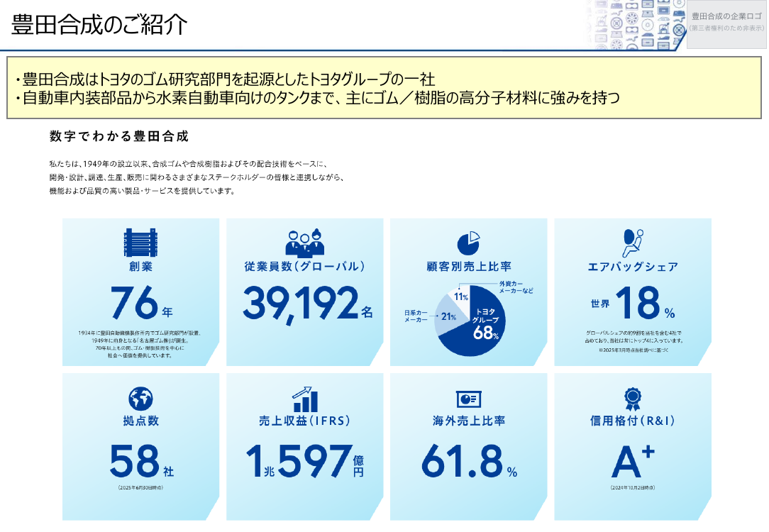
Task: Click the factory building icon above 創業
Action: point(140,242)
